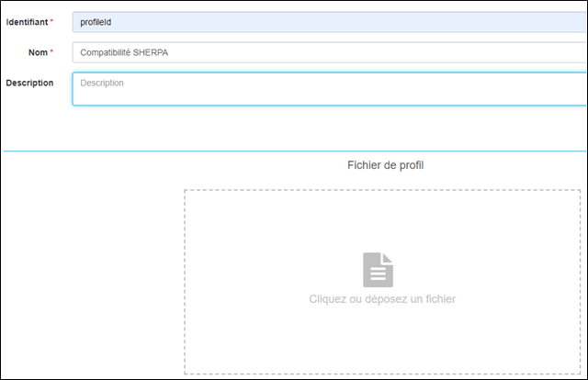Click blue separator line above Fichier de profil
This screenshot has height=380, width=588.
coord(294,151)
